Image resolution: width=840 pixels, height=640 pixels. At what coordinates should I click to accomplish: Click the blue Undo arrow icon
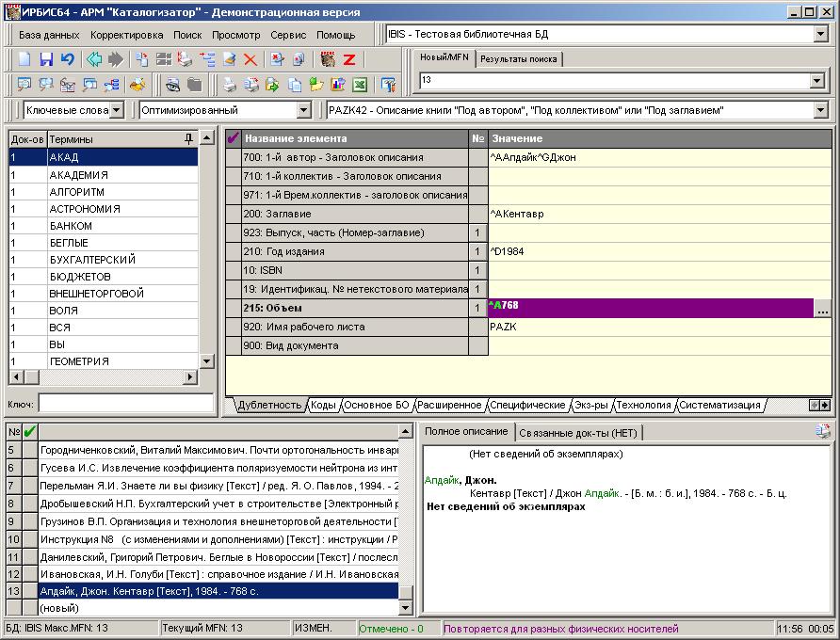(67, 59)
